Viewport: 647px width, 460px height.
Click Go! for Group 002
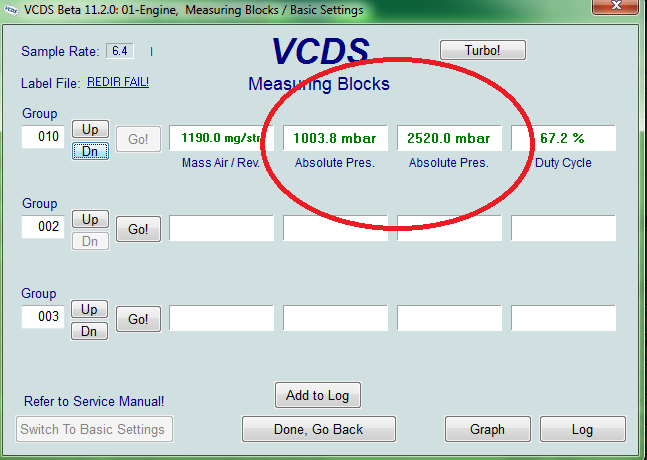(x=139, y=229)
